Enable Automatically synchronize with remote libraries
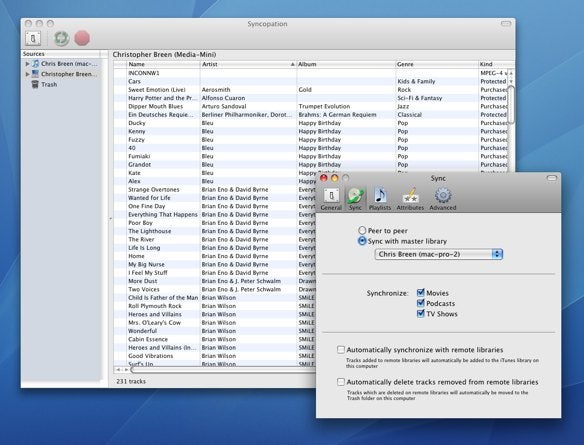Screen dimensions: 584x445 (x=341, y=350)
